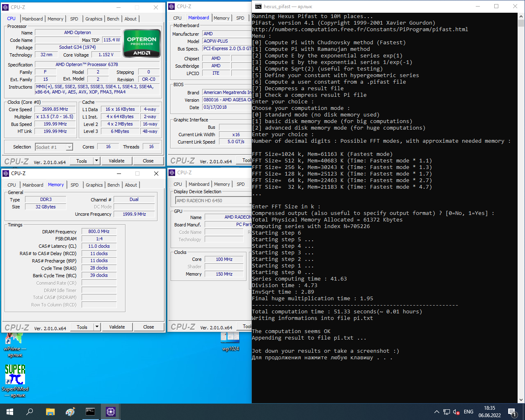Open Memory tab in CPU window
The image size is (525, 420).
coord(55,19)
